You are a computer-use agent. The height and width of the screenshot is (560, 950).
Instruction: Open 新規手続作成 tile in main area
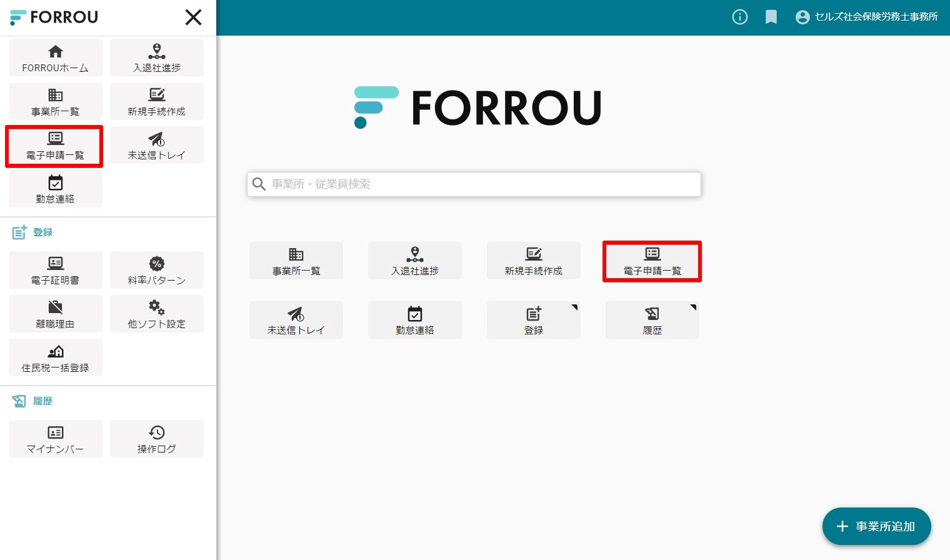tap(534, 261)
